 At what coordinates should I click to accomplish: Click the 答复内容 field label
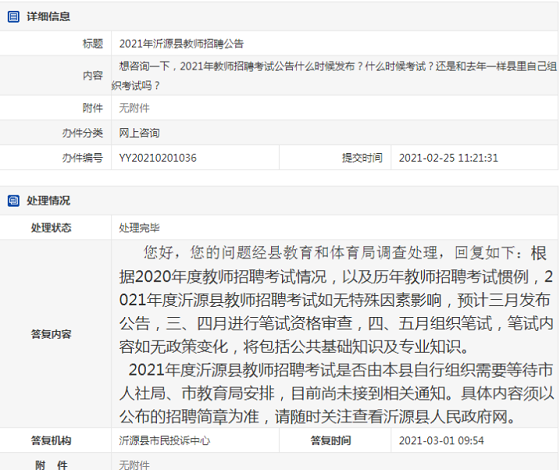(51, 334)
